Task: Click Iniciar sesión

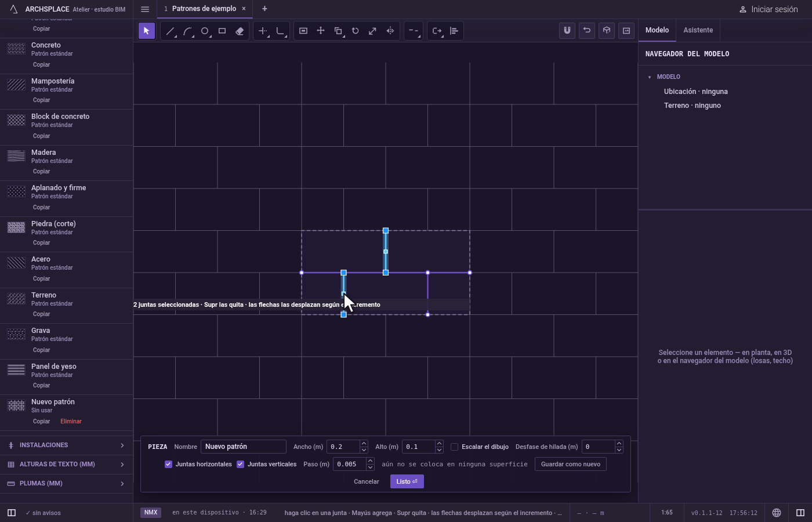Action: pyautogui.click(x=768, y=9)
